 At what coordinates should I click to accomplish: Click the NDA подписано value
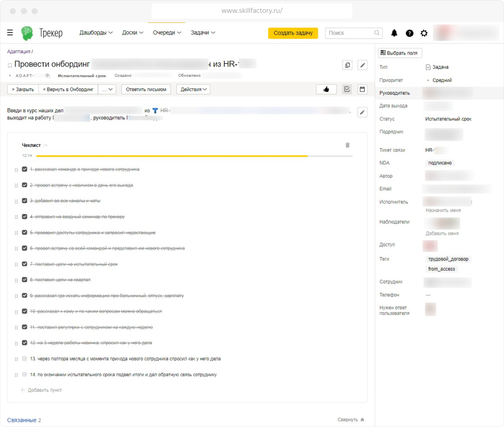click(440, 163)
